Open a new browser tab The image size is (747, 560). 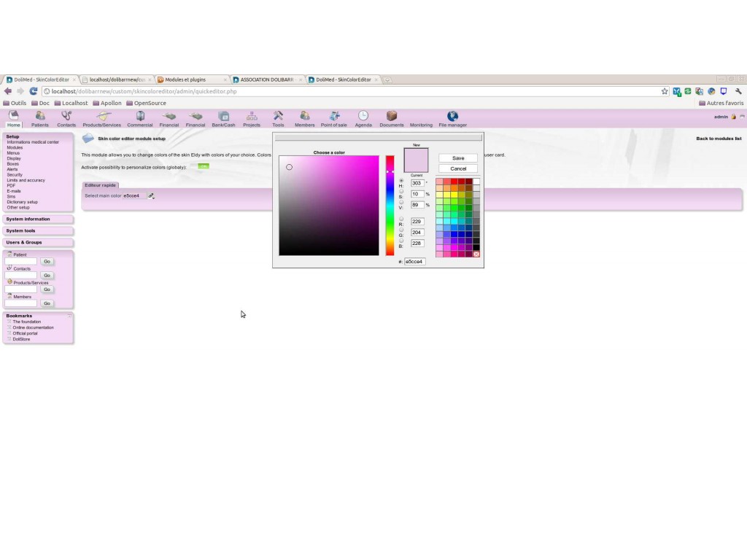click(x=387, y=79)
